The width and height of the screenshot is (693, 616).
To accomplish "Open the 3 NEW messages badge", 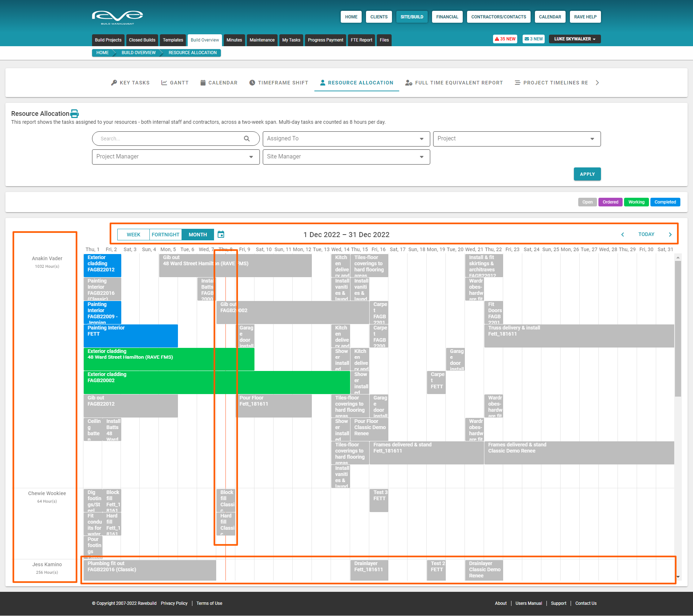I will (x=533, y=39).
